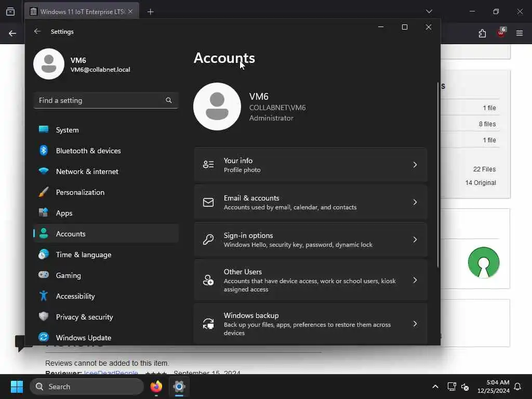Image resolution: width=532 pixels, height=399 pixels.
Task: Click the Sign-in options key icon
Action: (x=208, y=240)
